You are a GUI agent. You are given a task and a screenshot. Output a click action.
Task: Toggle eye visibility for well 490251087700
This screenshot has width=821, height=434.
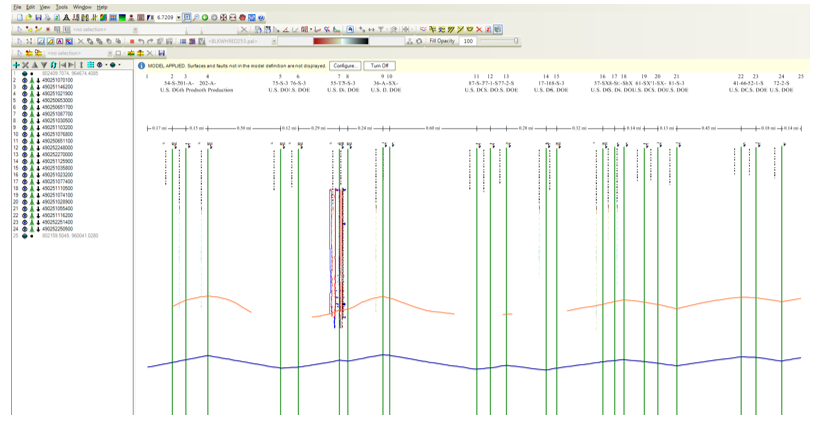click(25, 114)
